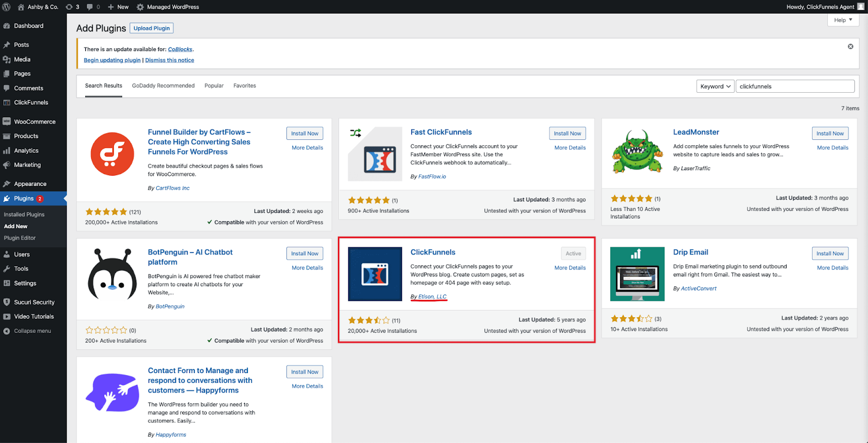The height and width of the screenshot is (443, 868).
Task: Open the comments bubble in admin bar
Action: pyautogui.click(x=90, y=7)
